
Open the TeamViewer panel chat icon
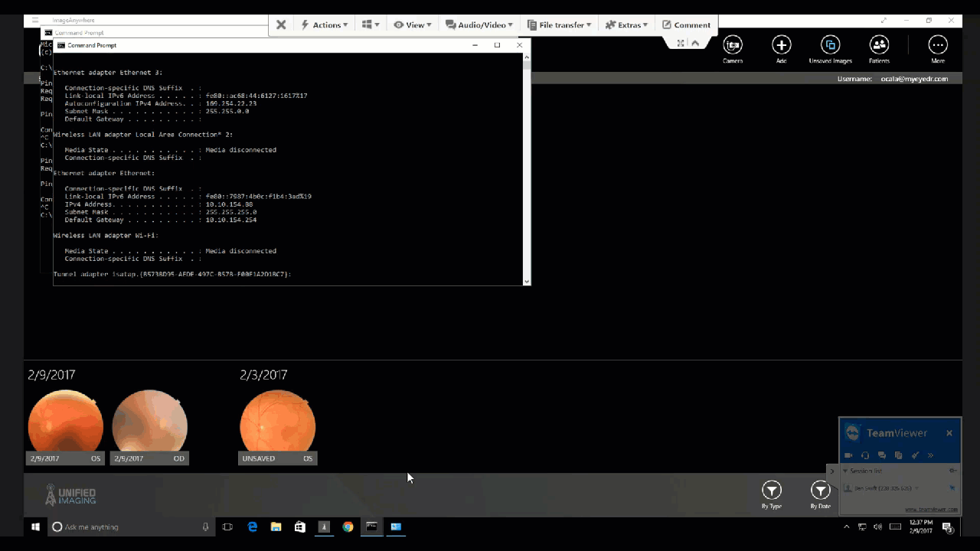882,455
